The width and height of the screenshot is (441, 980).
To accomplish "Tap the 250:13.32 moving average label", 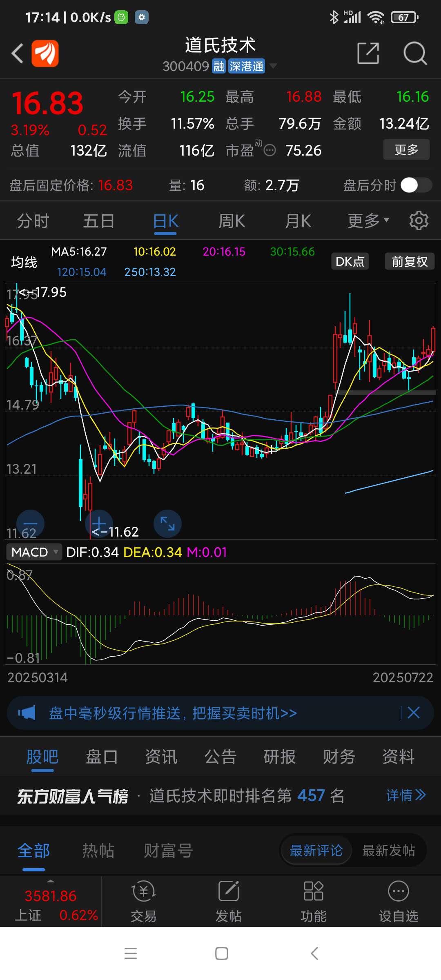I will 150,272.
